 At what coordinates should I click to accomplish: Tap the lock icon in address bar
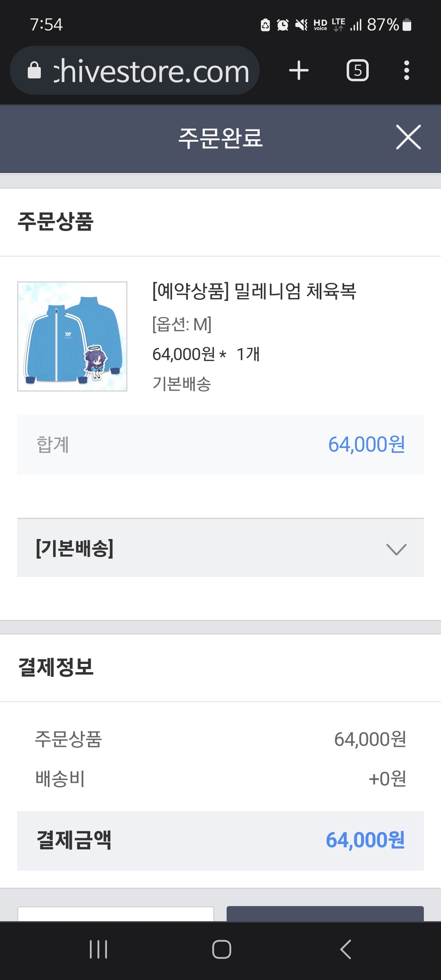(34, 70)
